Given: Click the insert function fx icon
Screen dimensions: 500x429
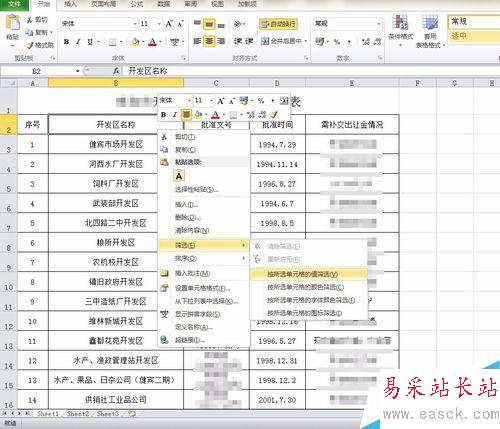Looking at the screenshot, I should click(x=116, y=71).
